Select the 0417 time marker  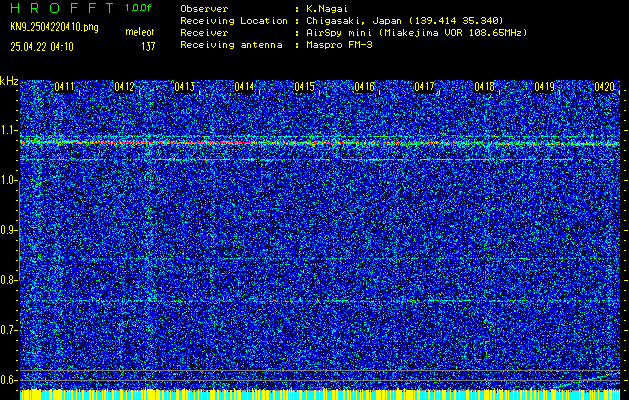pos(425,87)
